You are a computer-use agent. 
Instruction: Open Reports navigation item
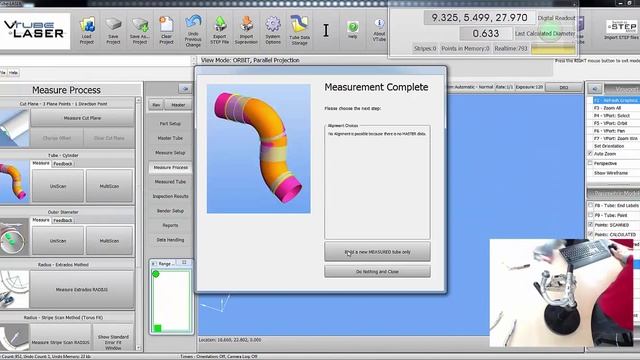(170, 225)
